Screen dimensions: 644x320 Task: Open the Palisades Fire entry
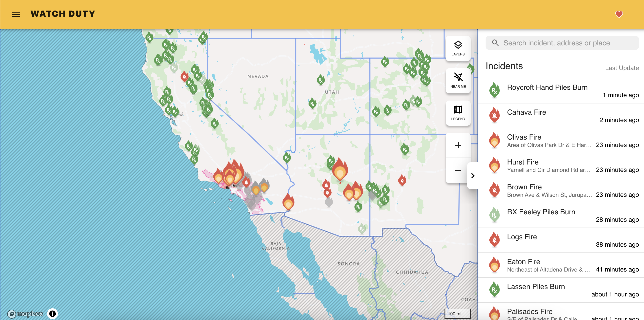(x=530, y=311)
